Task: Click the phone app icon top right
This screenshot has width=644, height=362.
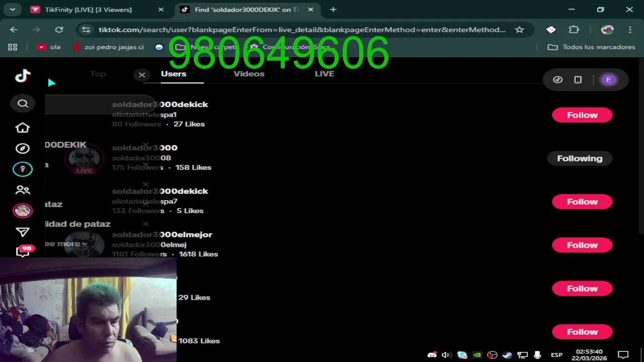Action: (578, 79)
